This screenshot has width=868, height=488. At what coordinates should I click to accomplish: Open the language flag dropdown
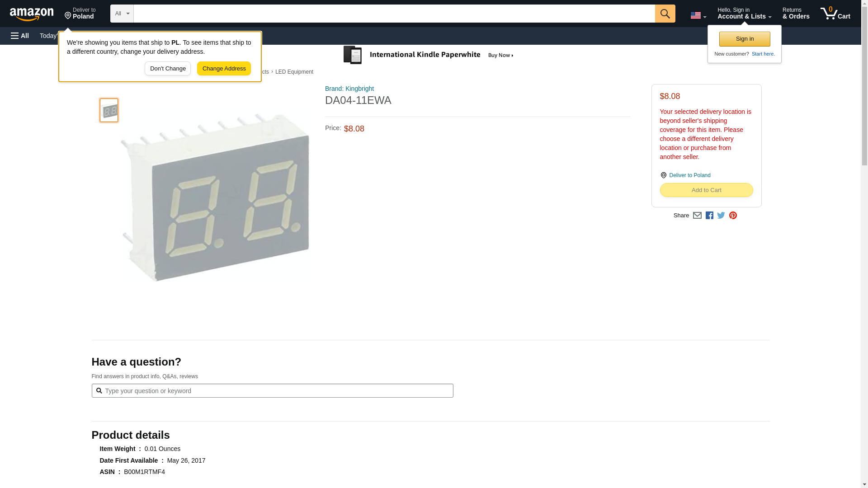(698, 15)
